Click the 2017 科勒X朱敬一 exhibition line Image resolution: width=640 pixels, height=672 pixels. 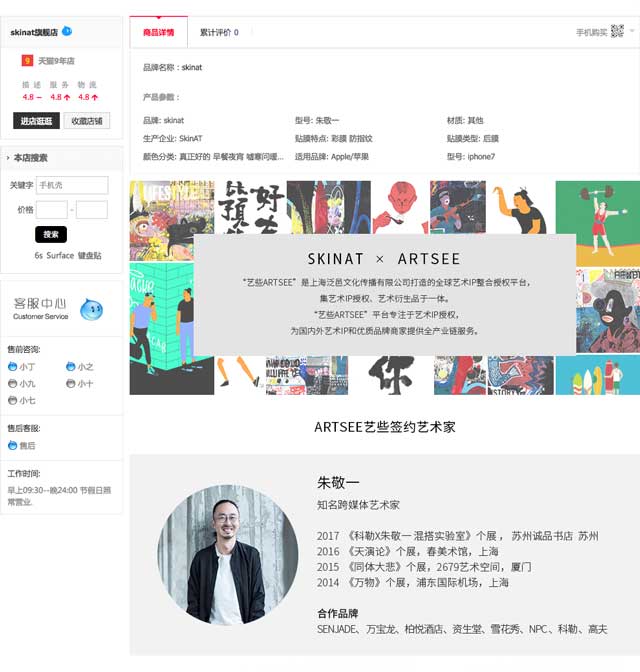458,536
